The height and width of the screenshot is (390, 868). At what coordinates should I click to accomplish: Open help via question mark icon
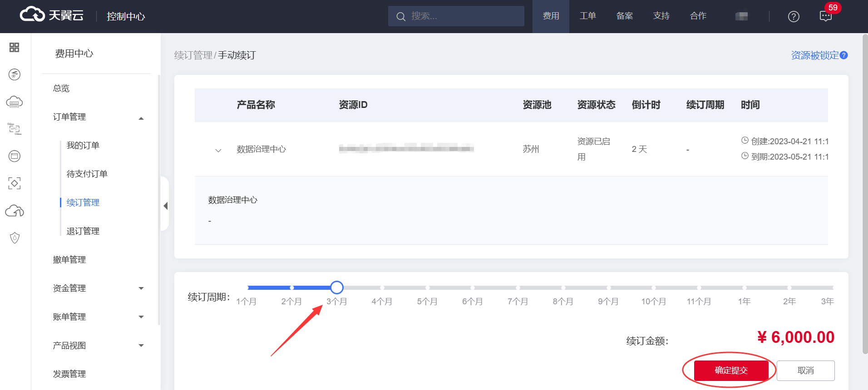click(794, 17)
